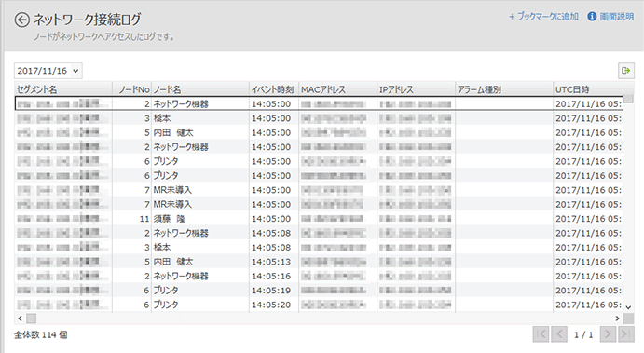Select the 橋本 row at 14:05:00

[319, 118]
